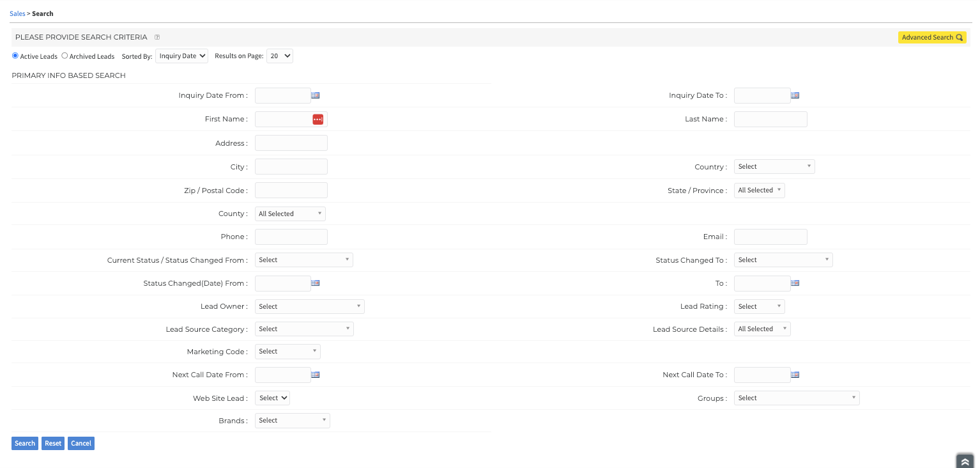Select the Active Leads radio button
This screenshot has width=980, height=468.
15,56
